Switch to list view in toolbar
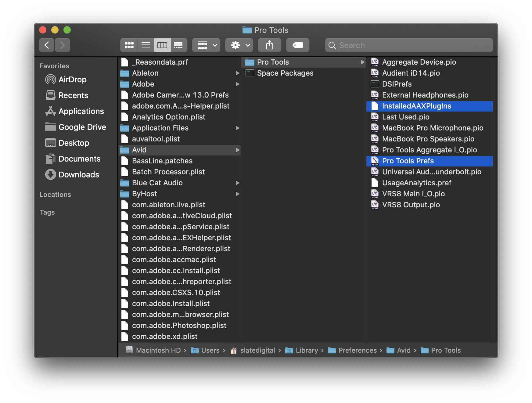The image size is (532, 403). 146,45
